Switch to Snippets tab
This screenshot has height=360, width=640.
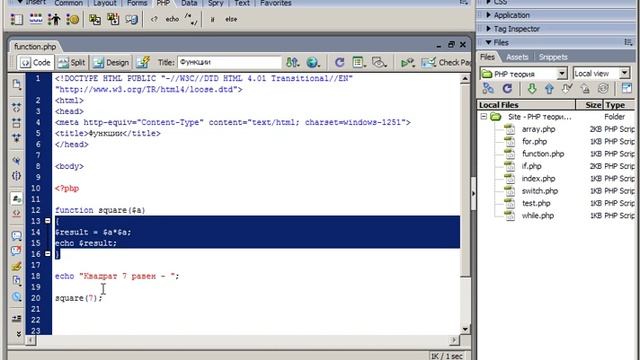coord(553,57)
